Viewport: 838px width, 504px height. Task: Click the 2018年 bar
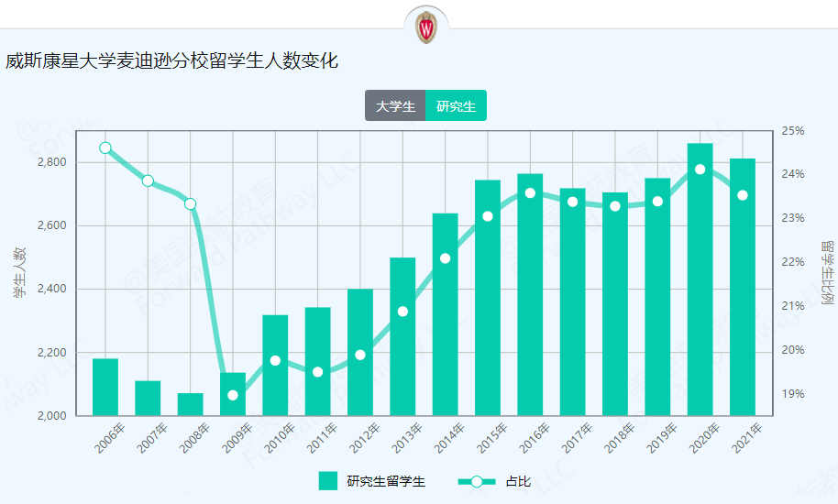tap(615, 304)
